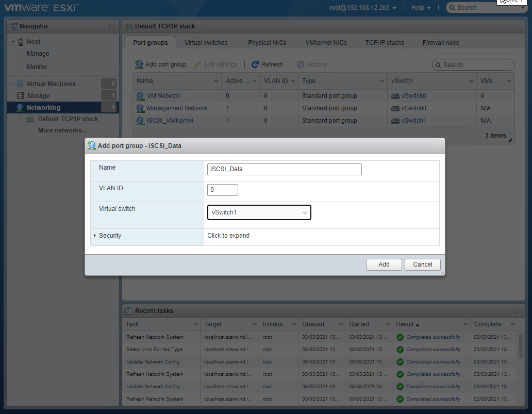The image size is (532, 414).
Task: Switch to the Firewall rules tab
Action: point(441,43)
